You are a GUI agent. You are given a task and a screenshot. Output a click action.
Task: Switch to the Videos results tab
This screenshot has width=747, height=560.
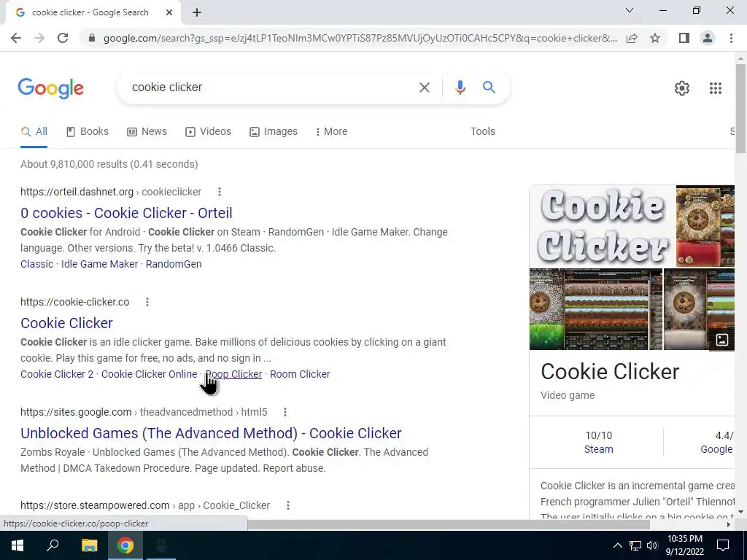(208, 131)
